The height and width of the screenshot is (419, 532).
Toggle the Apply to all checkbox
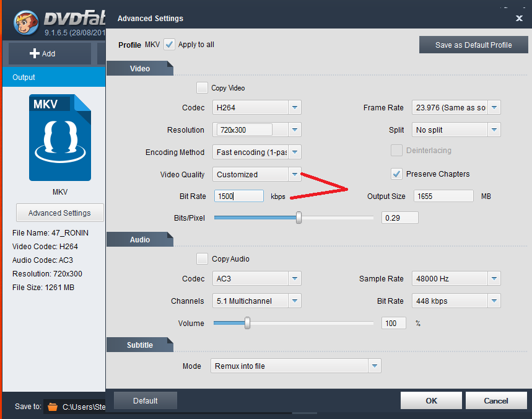(x=169, y=45)
